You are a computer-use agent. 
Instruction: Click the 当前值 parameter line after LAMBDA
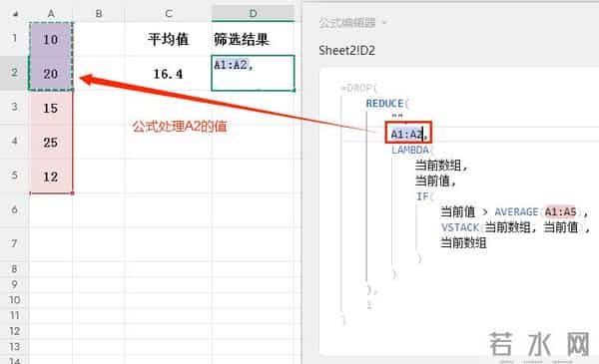(435, 181)
